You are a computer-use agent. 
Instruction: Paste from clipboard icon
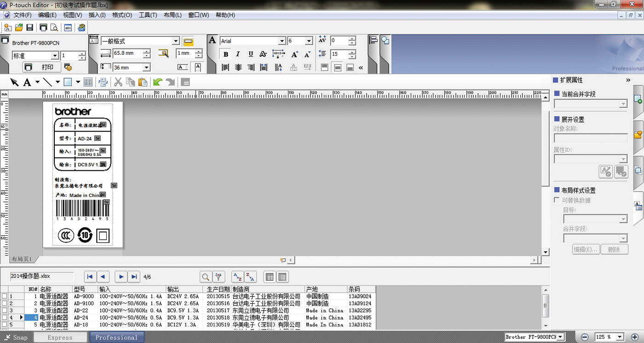(x=143, y=82)
